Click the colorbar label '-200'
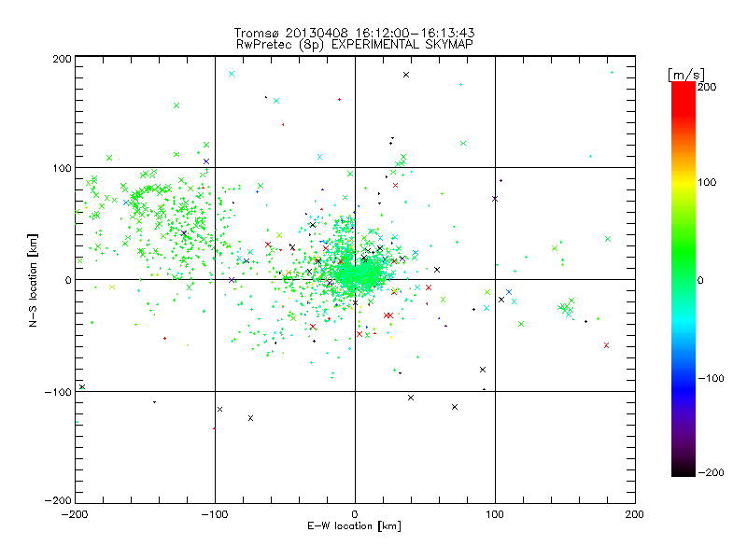The height and width of the screenshot is (560, 747). [711, 472]
